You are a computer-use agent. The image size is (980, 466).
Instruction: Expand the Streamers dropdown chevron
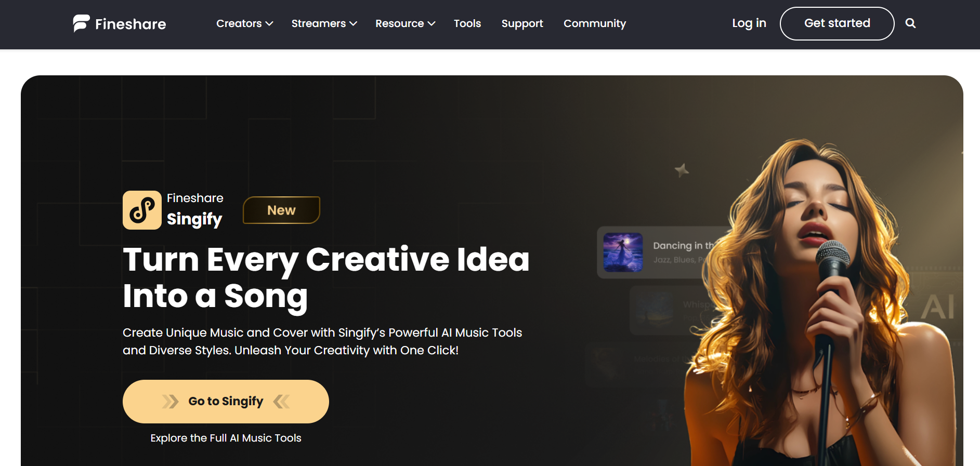pyautogui.click(x=353, y=24)
